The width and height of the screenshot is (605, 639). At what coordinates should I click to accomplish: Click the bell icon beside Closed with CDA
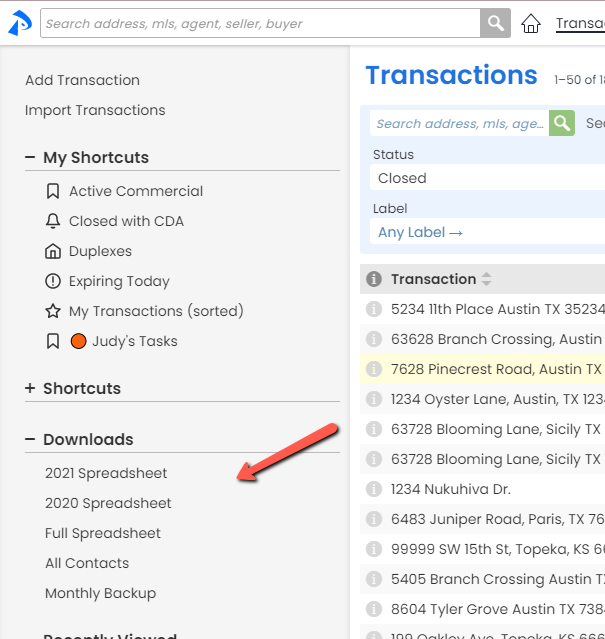(53, 221)
